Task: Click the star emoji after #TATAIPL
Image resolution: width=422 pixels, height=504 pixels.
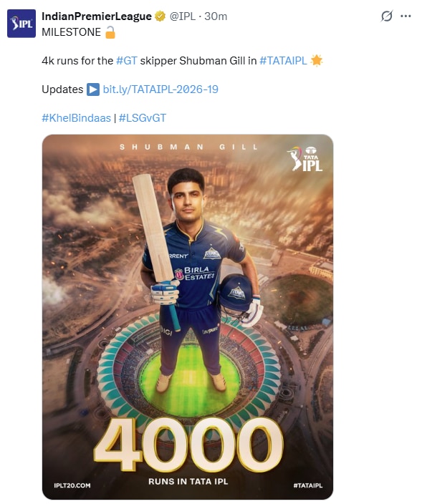Action: coord(317,60)
